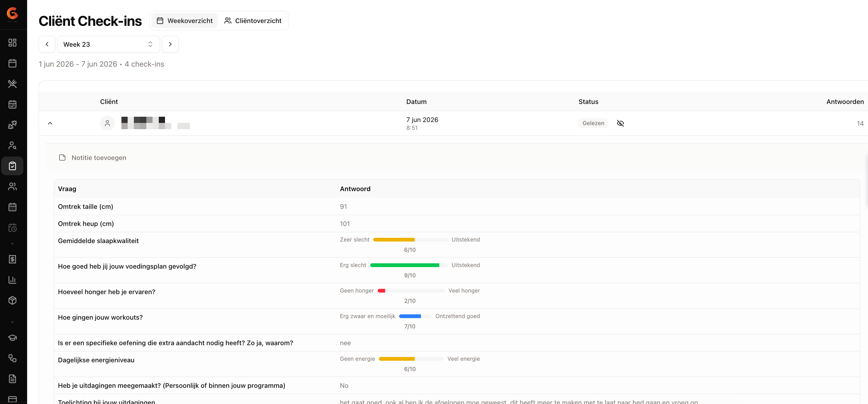Go to the next week
868x404 pixels.
[x=170, y=44]
